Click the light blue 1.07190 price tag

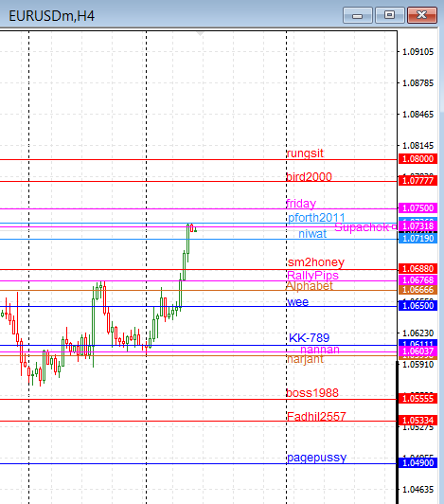click(x=417, y=239)
